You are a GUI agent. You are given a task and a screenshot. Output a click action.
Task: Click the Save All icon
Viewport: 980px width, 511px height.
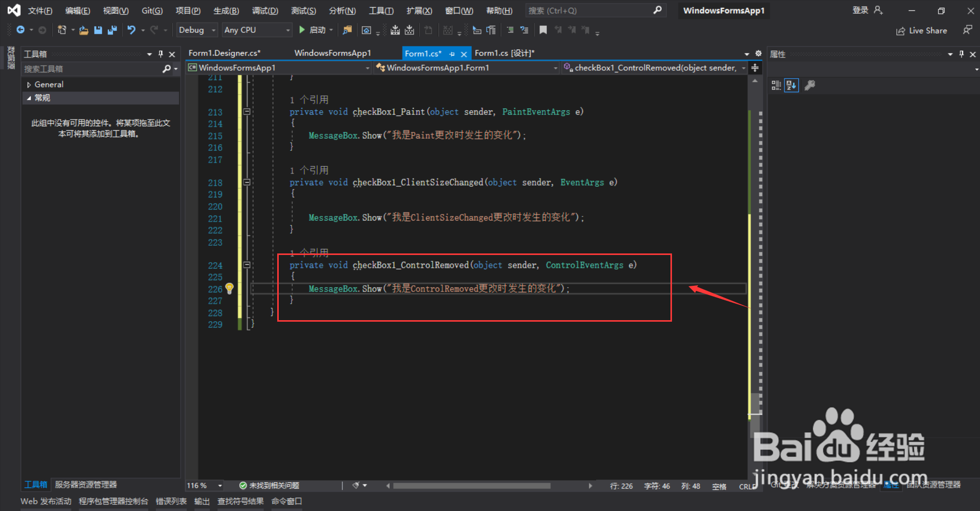[112, 30]
